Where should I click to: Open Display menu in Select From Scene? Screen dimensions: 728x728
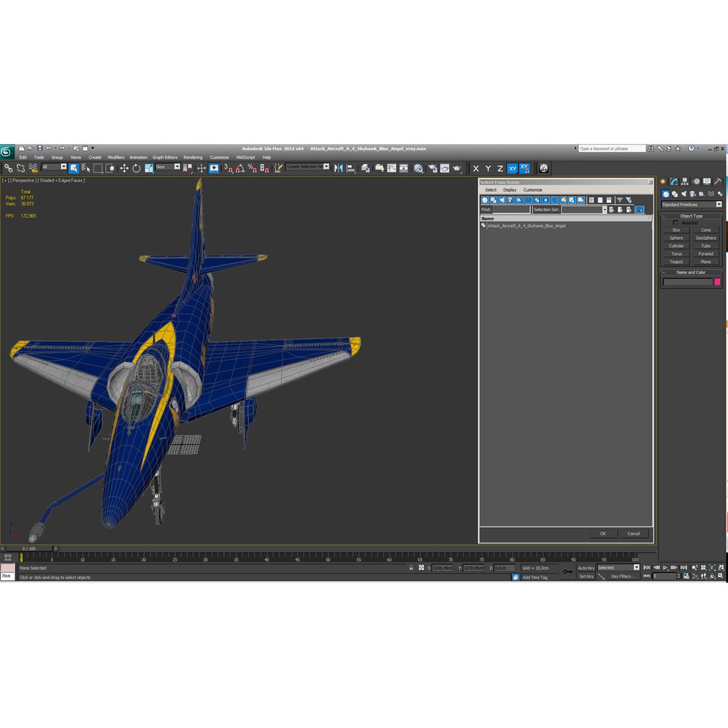coord(510,190)
